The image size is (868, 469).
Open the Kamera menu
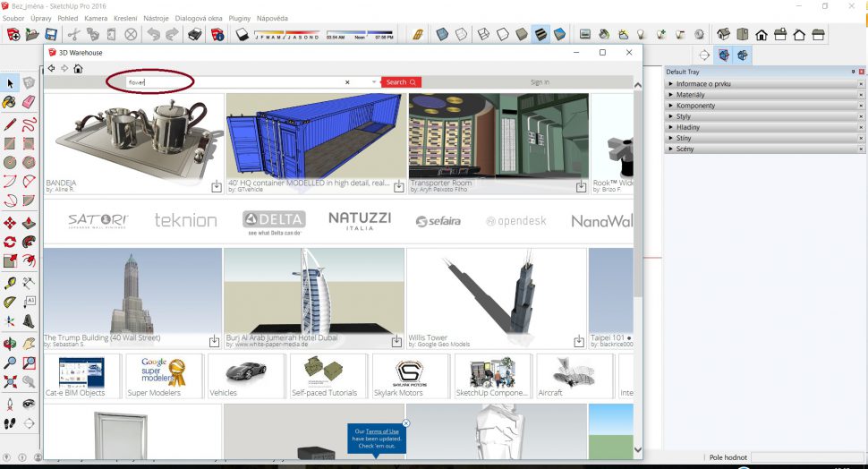point(96,18)
